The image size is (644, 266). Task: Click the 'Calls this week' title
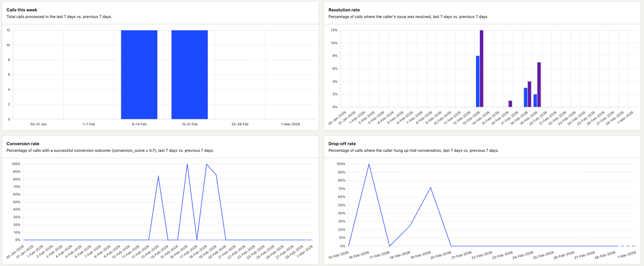pyautogui.click(x=22, y=10)
